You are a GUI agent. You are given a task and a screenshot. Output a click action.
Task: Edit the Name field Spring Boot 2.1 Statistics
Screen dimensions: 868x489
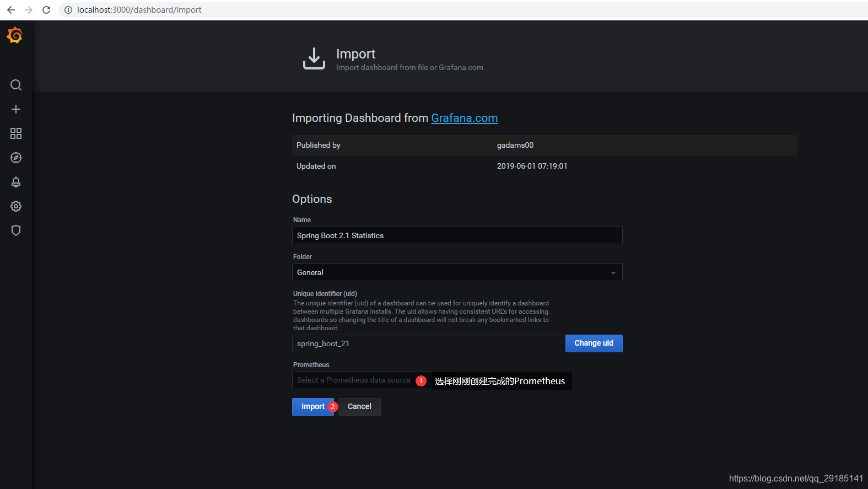click(457, 235)
